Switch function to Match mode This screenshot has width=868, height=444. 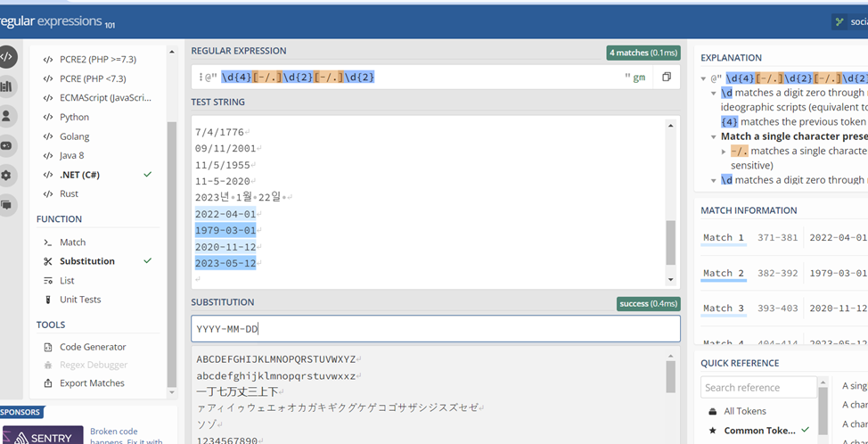coord(72,243)
